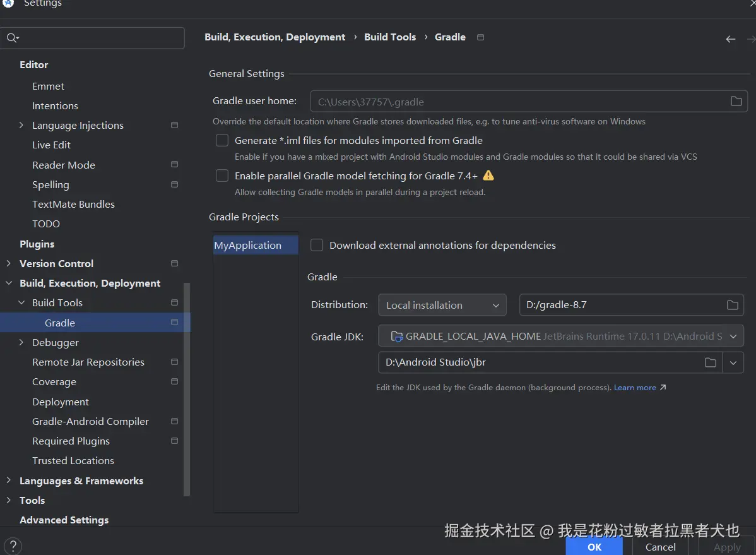The width and height of the screenshot is (756, 555).
Task: Open Live Edit settings page
Action: (51, 145)
